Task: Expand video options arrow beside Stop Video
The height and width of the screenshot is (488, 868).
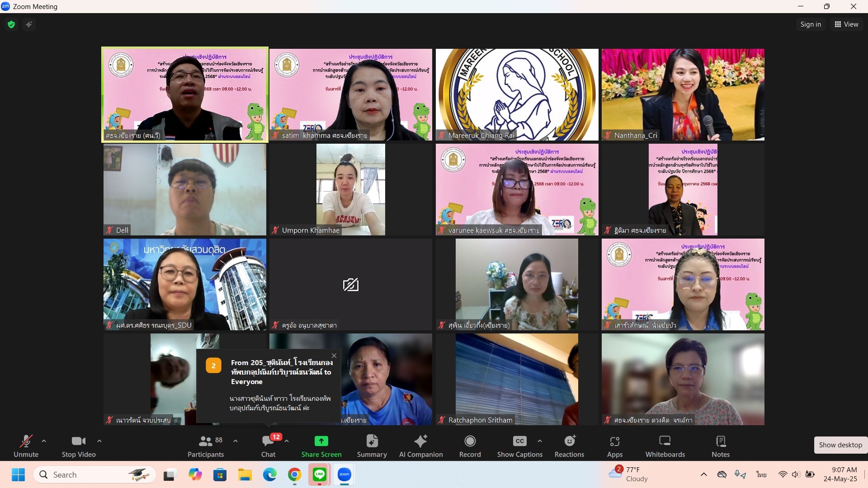Action: [99, 441]
